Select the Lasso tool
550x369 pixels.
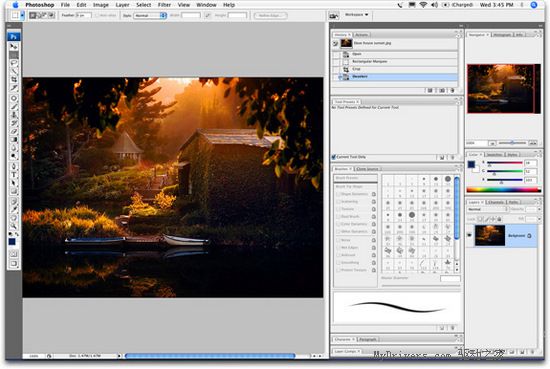(14, 63)
